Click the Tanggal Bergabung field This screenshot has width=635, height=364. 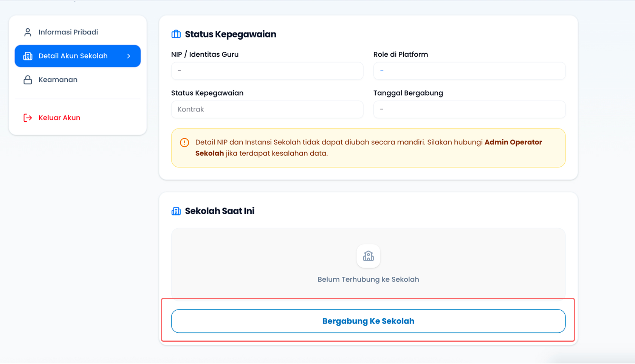[469, 109]
